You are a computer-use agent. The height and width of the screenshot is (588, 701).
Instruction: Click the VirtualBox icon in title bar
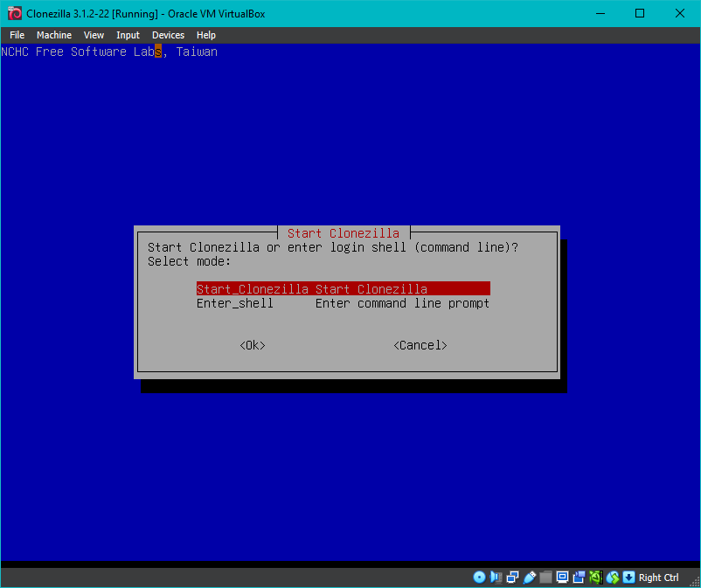click(x=14, y=13)
